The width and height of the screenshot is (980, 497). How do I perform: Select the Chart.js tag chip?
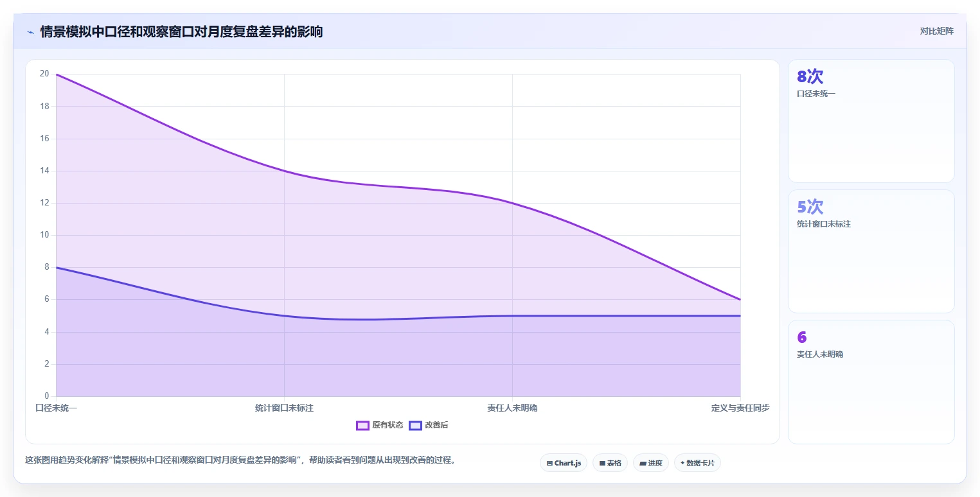point(564,463)
